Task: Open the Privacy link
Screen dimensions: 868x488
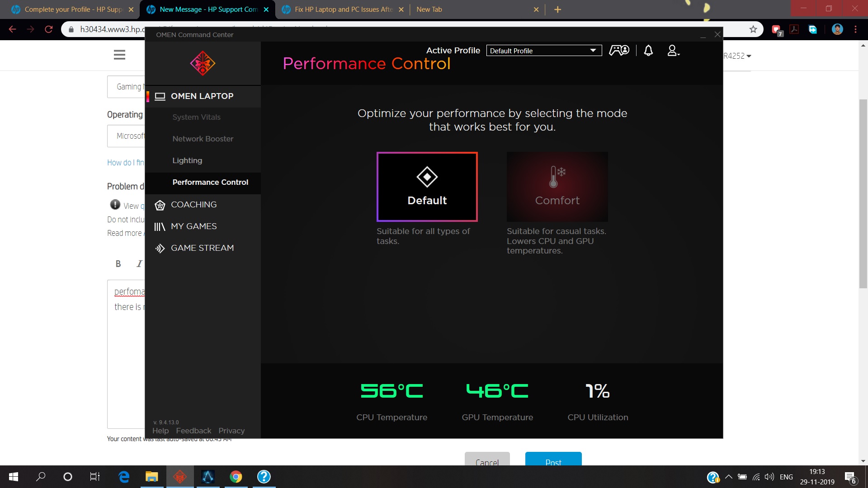Action: coord(231,431)
